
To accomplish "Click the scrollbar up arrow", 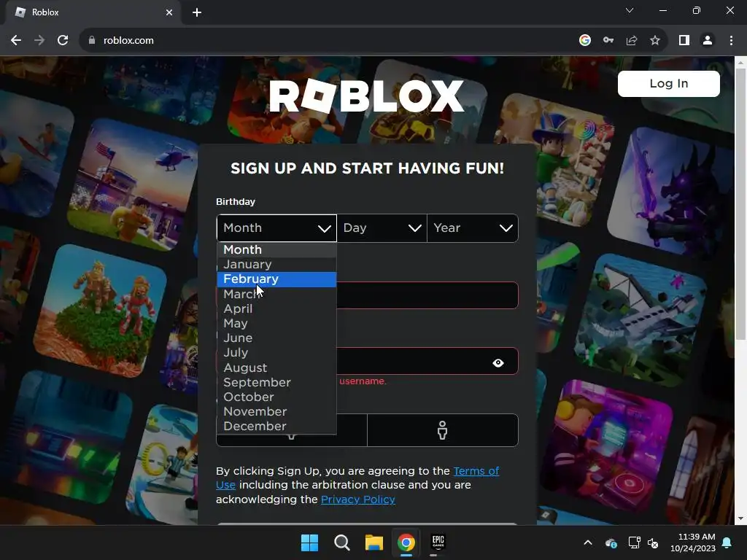I will point(740,62).
